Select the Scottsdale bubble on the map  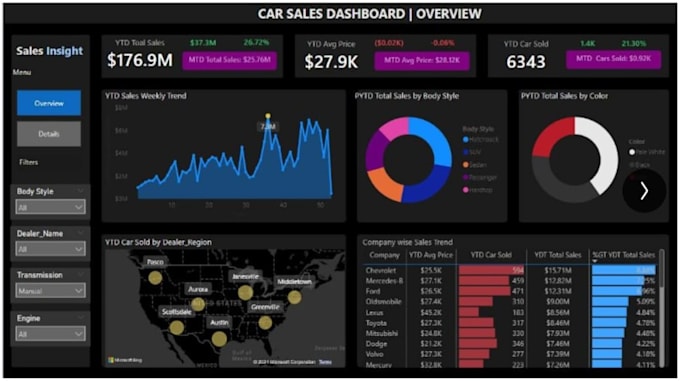(x=177, y=328)
